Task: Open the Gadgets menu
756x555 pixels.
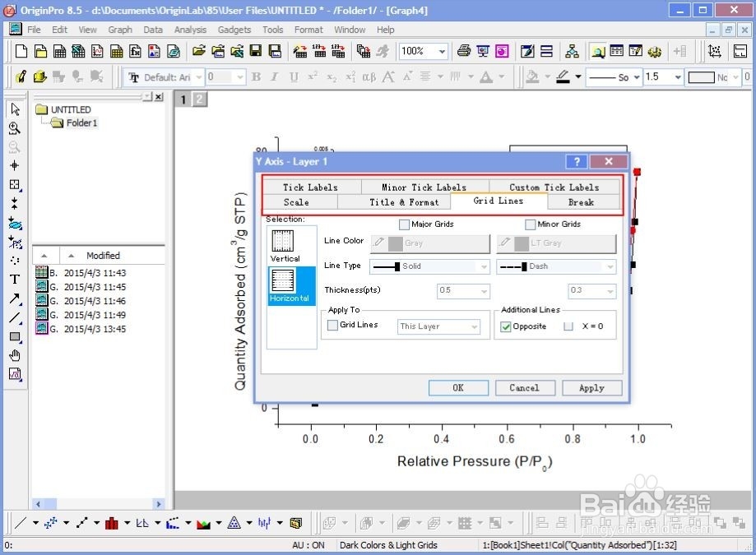Action: coord(234,30)
